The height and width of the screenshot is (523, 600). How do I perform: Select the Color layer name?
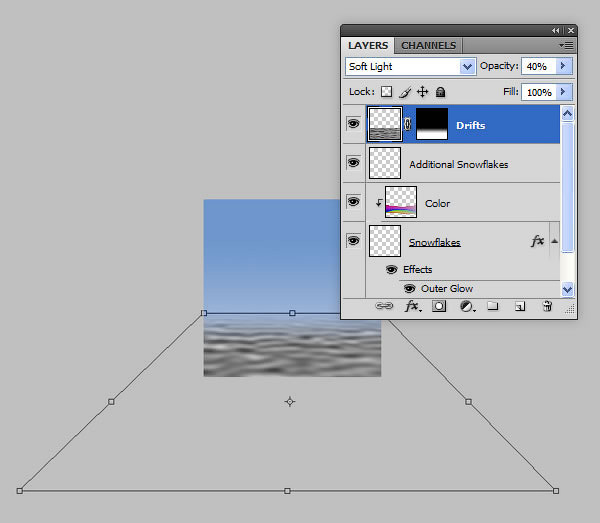coord(437,204)
